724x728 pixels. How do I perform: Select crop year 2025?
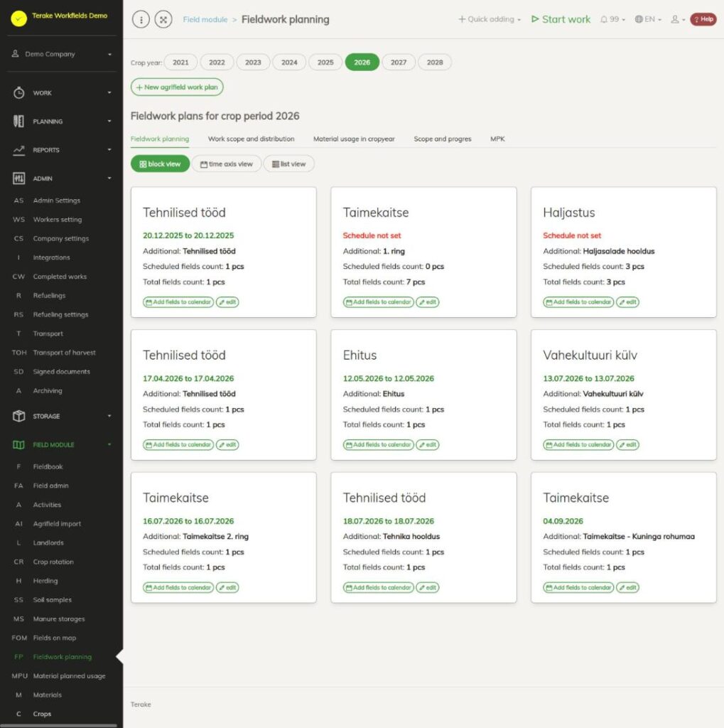tap(325, 63)
